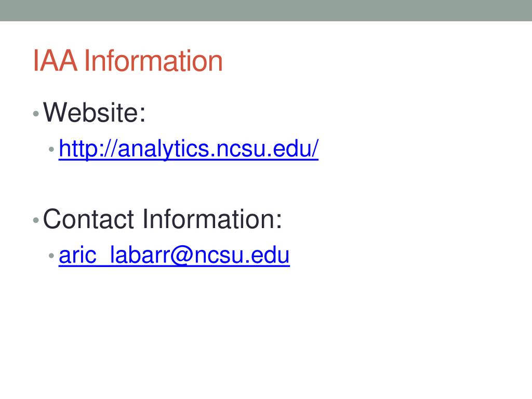Click the word Information: in the contact heading

(212, 219)
